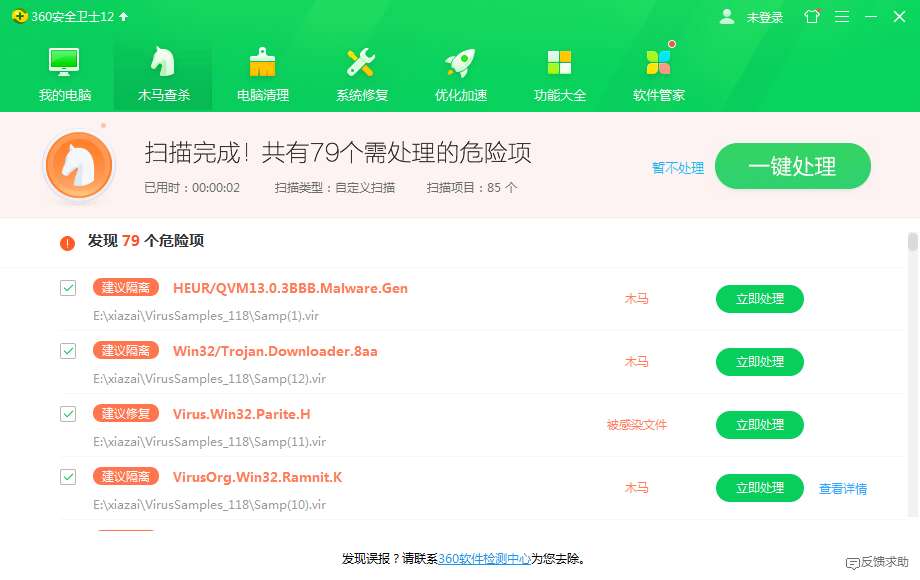
Task: Open 查看详情 for Ramnit.K
Action: 843,489
